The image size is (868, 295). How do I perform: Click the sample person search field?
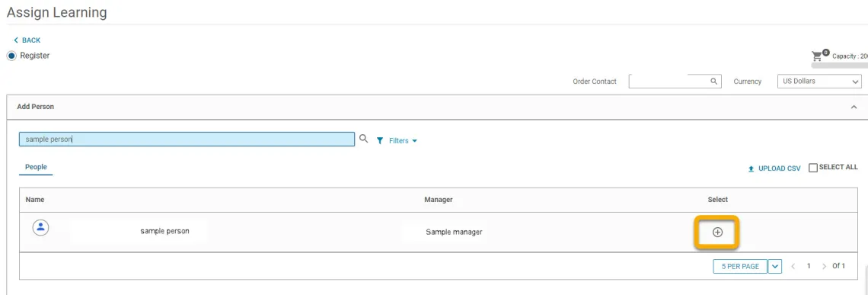pos(187,139)
